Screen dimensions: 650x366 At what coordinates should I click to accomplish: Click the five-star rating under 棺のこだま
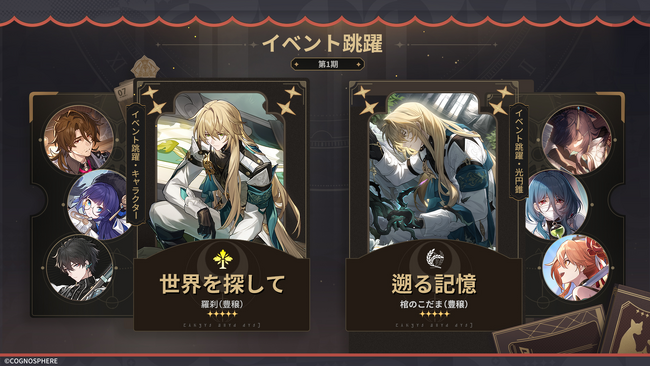[x=434, y=314]
